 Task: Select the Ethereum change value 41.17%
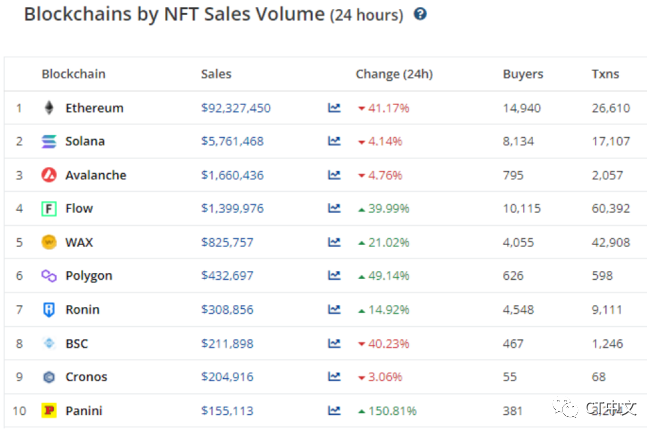(388, 108)
